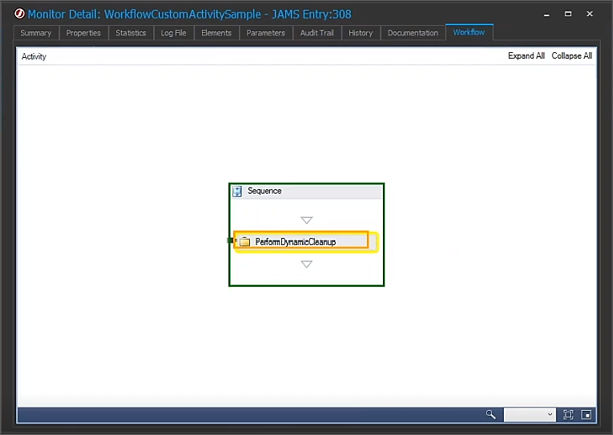This screenshot has width=613, height=435.
Task: Select the Workflow tab
Action: tap(469, 32)
